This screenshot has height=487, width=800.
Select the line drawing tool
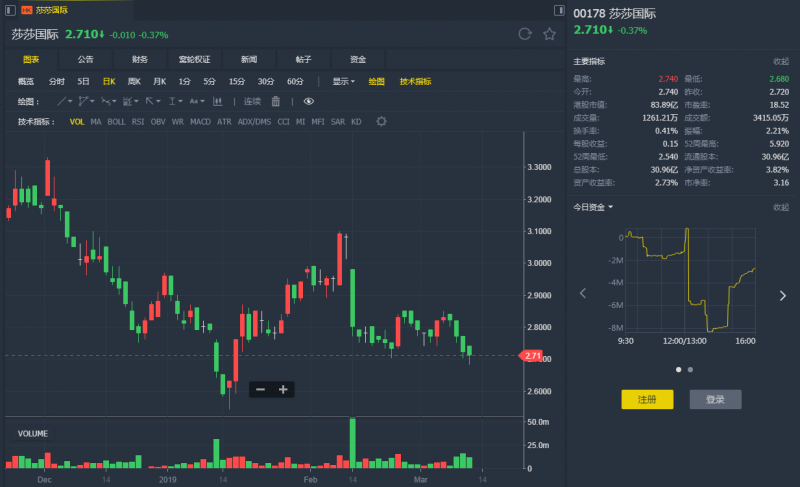[62, 101]
